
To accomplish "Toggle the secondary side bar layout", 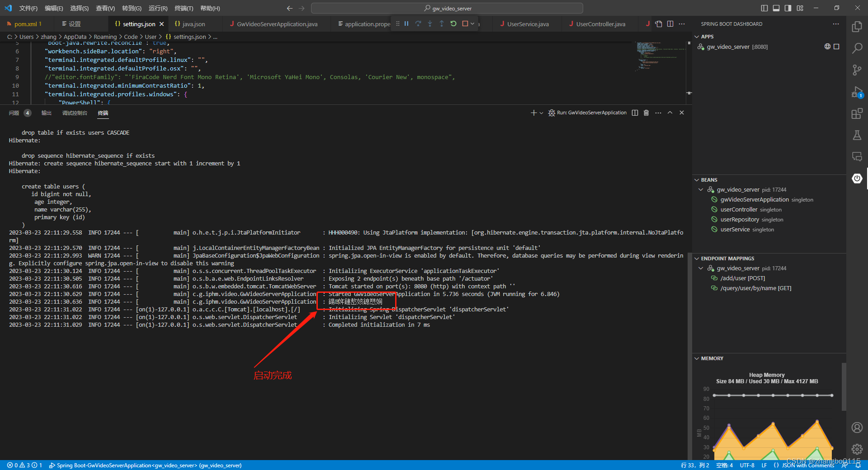I will click(788, 8).
